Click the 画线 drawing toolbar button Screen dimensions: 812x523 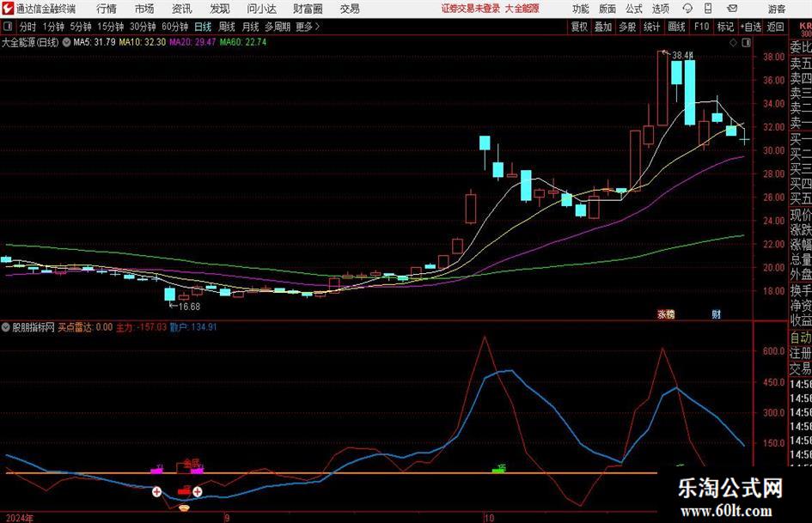676,27
